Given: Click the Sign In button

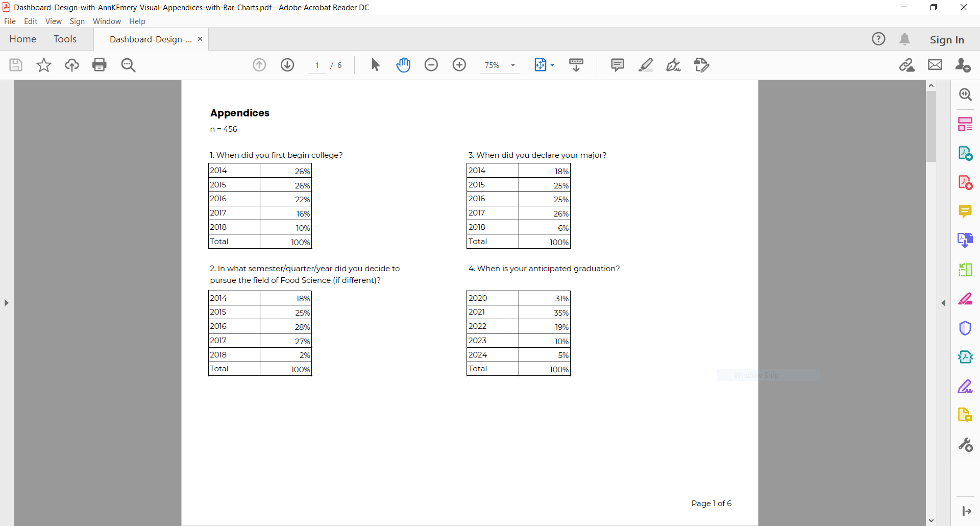Looking at the screenshot, I should point(947,39).
